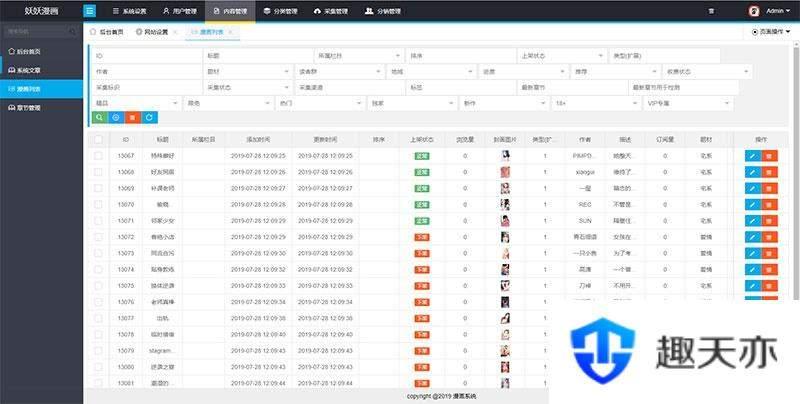Click the red status badge in row 13072
This screenshot has width=800, height=404.
pyautogui.click(x=422, y=237)
